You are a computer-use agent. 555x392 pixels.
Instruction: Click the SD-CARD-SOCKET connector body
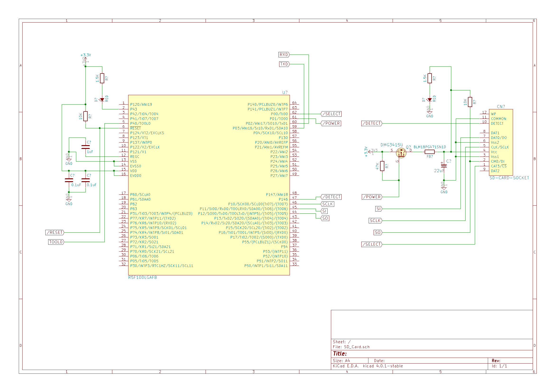[x=501, y=142]
